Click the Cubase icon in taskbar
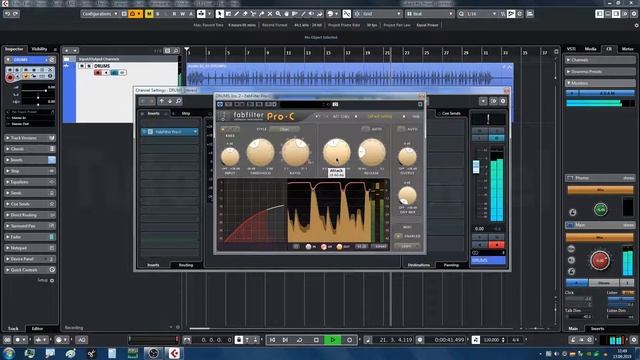This screenshot has width=640, height=360. click(174, 353)
